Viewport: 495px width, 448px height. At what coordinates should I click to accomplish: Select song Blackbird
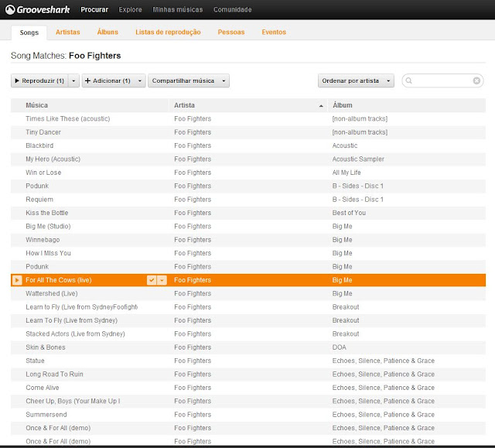pos(39,145)
